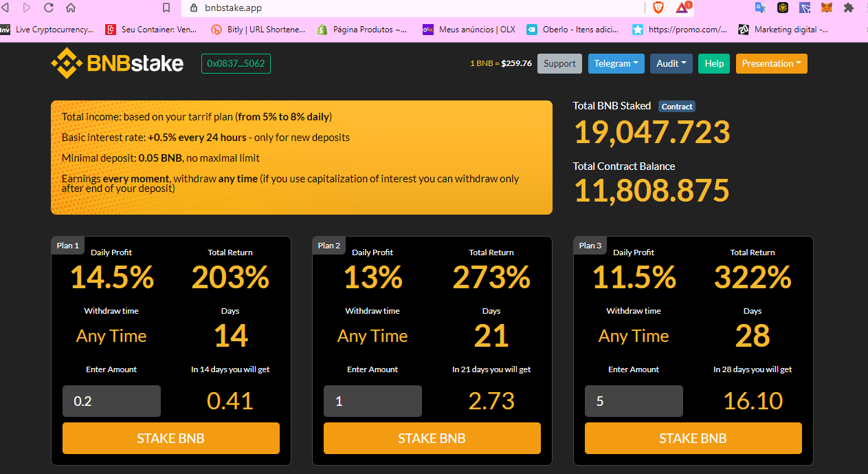The height and width of the screenshot is (474, 868).
Task: Bookmark this page with bookmark icon
Action: [166, 8]
